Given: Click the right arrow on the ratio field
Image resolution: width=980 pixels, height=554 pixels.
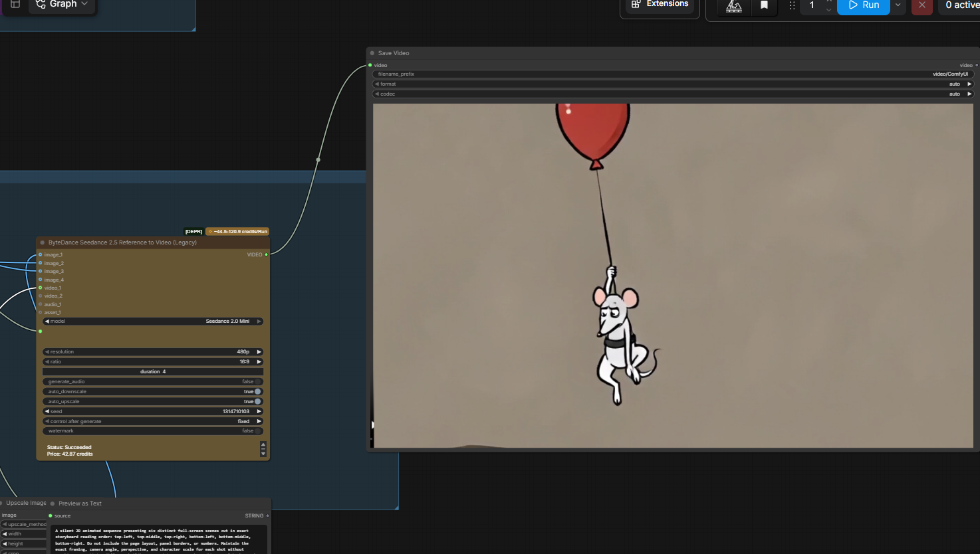Looking at the screenshot, I should pyautogui.click(x=259, y=362).
